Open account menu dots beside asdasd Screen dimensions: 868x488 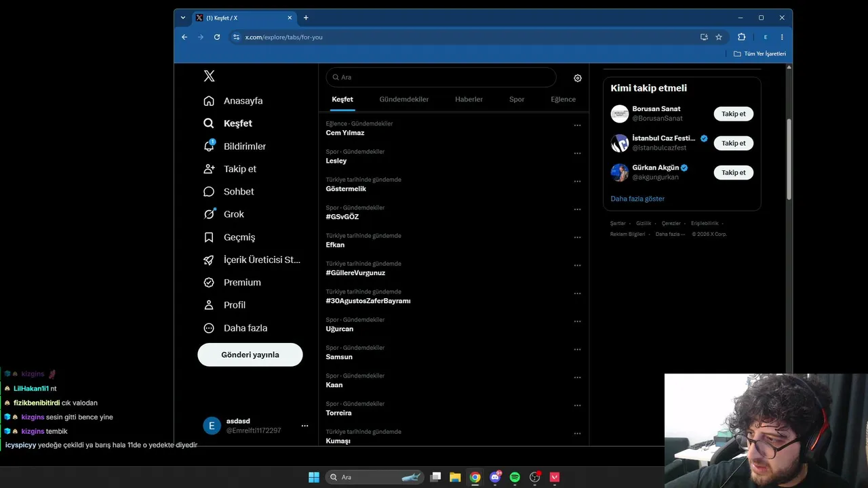(x=304, y=426)
